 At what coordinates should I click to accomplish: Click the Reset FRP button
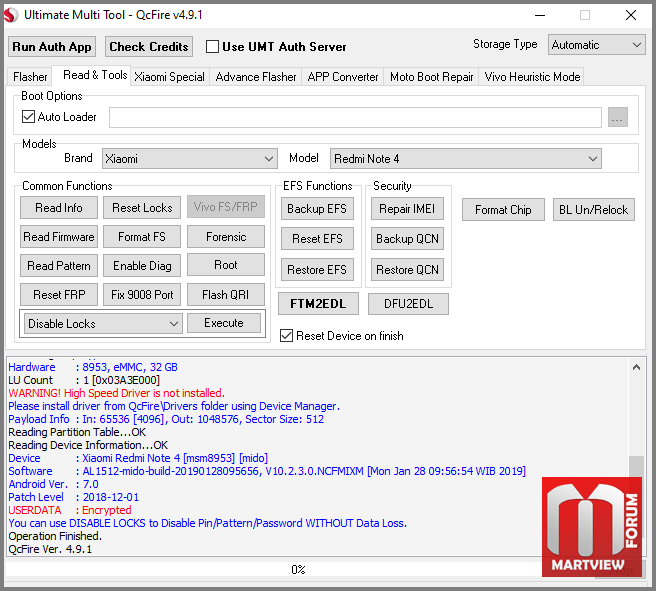(x=59, y=294)
